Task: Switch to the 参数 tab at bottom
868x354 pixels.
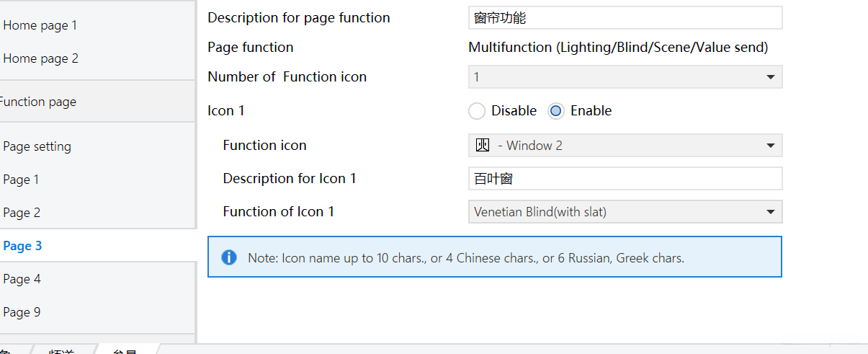Action: [x=126, y=350]
